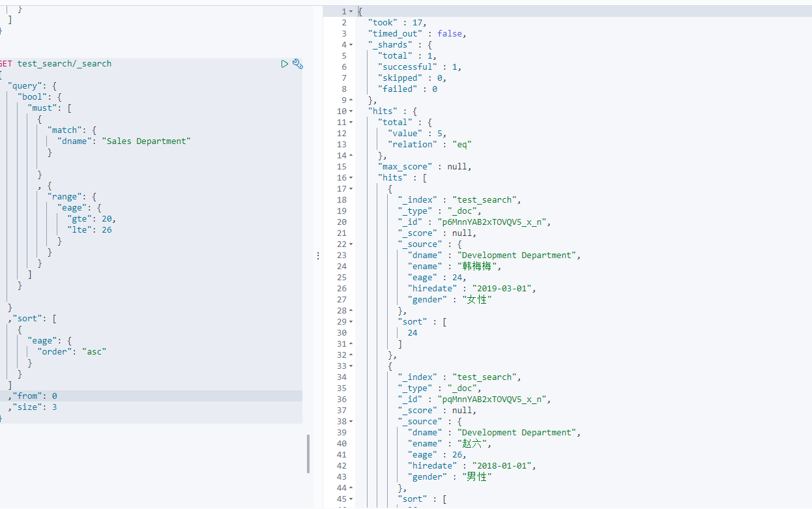Fold the "sort" array on line 29

coord(351,322)
